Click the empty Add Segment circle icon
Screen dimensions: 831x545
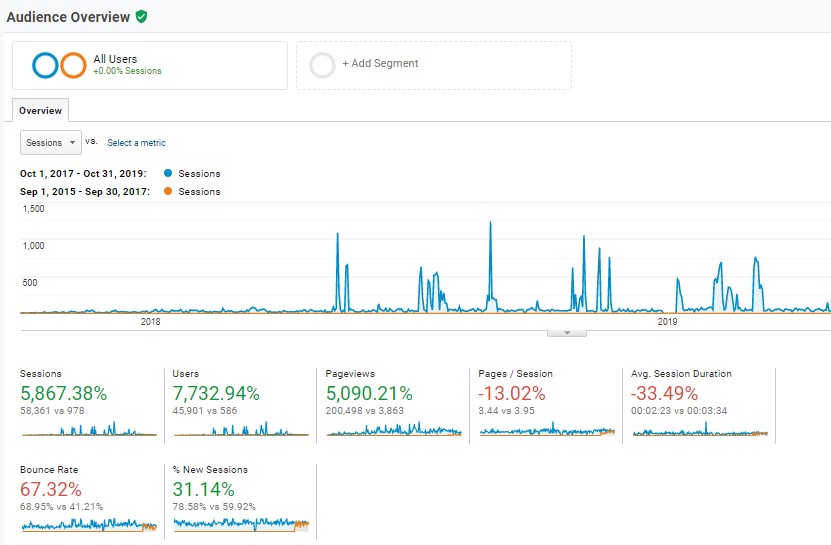[322, 65]
